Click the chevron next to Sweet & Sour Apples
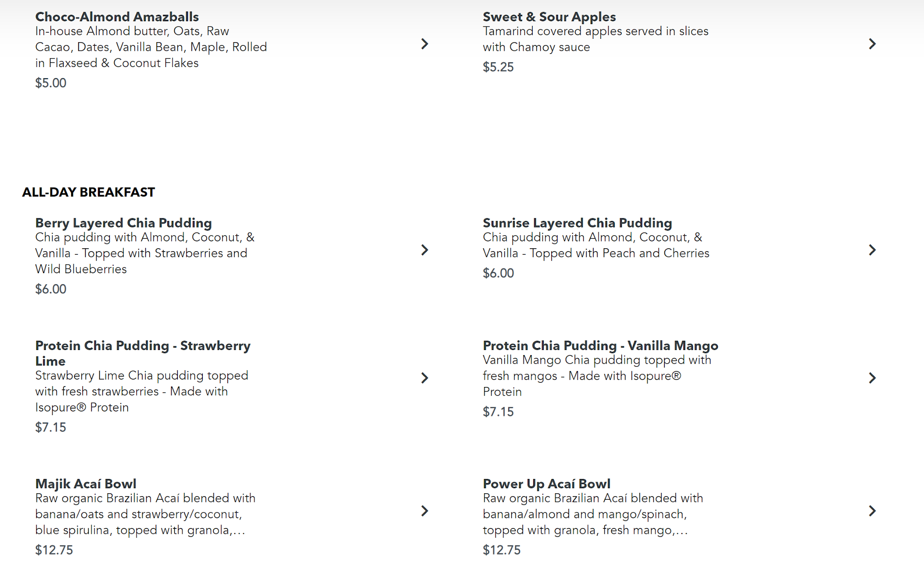This screenshot has height=564, width=924. coord(872,44)
